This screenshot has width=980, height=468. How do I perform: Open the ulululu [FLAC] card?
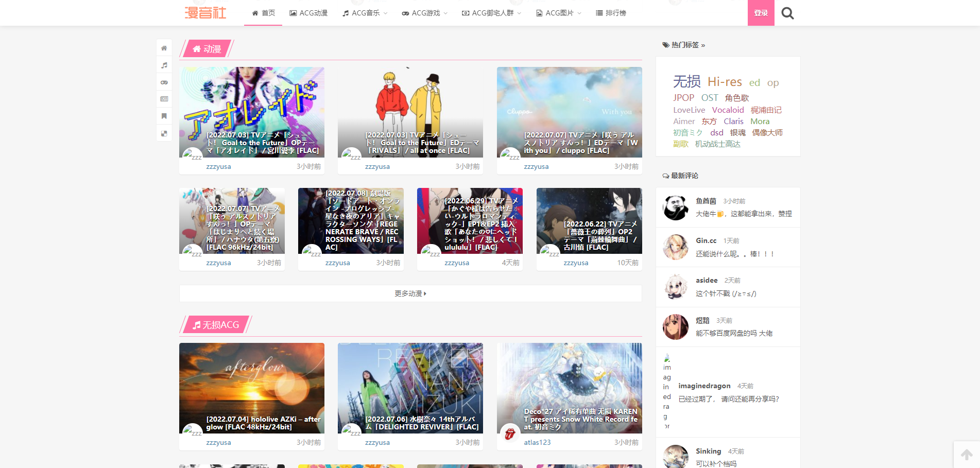click(470, 221)
